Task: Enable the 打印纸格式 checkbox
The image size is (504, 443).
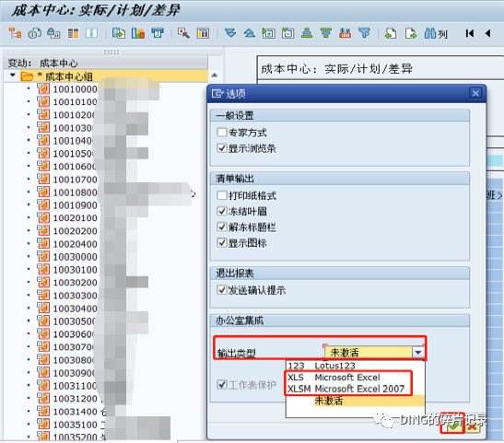Action: pyautogui.click(x=222, y=195)
